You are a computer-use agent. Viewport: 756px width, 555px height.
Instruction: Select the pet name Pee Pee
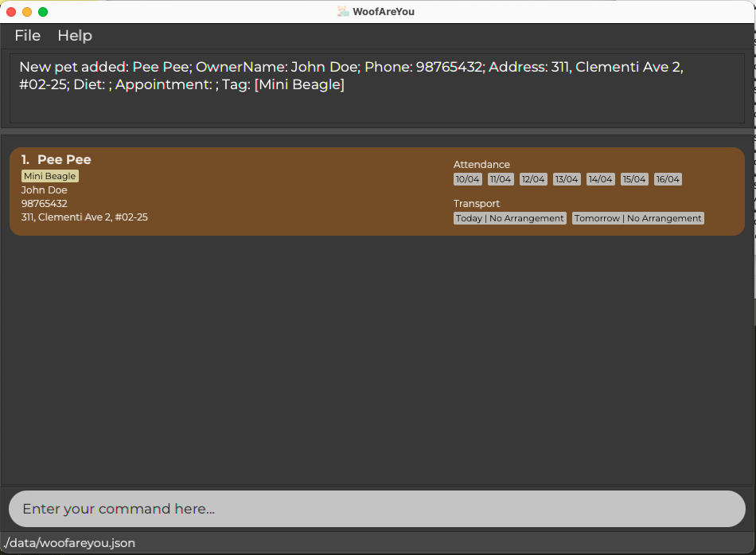click(x=64, y=160)
